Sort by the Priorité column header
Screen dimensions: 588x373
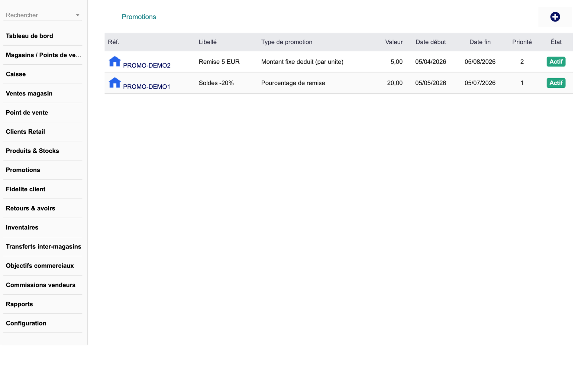click(522, 42)
